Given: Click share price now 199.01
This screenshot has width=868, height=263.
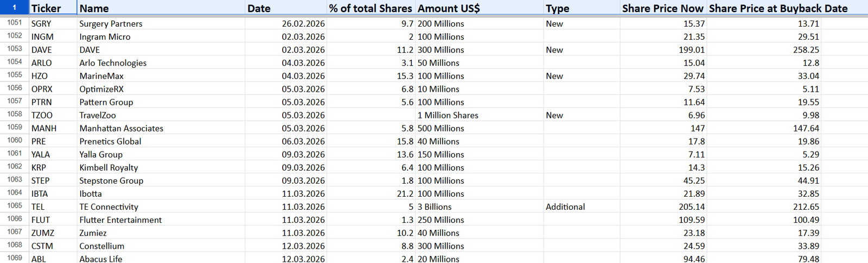Looking at the screenshot, I should pos(663,49).
